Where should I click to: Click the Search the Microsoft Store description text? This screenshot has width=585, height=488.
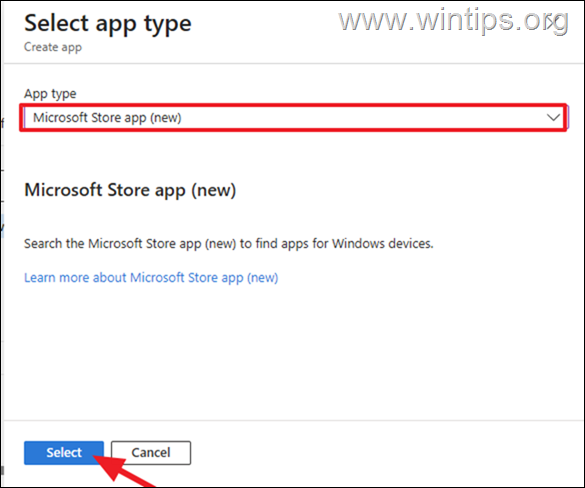[229, 244]
